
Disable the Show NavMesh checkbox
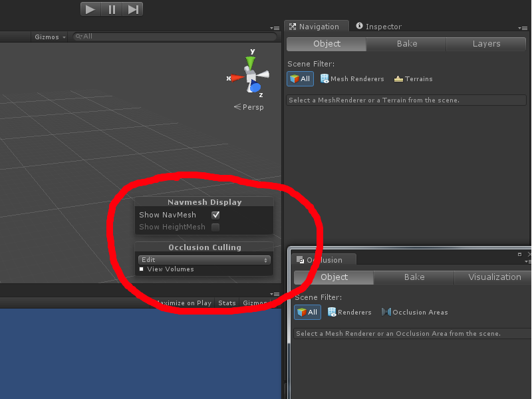pyautogui.click(x=216, y=215)
